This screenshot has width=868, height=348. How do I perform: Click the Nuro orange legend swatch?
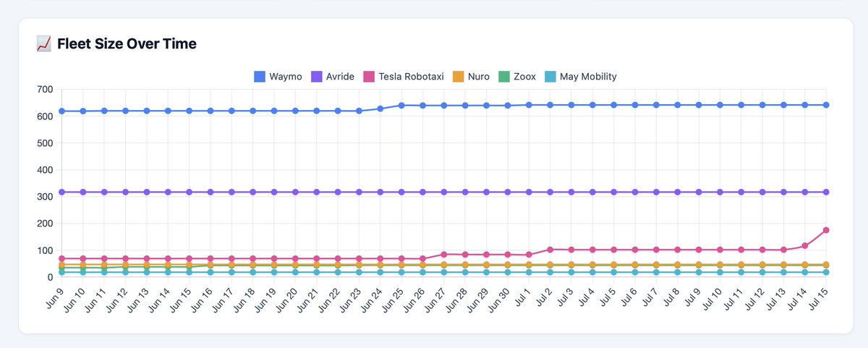[459, 76]
